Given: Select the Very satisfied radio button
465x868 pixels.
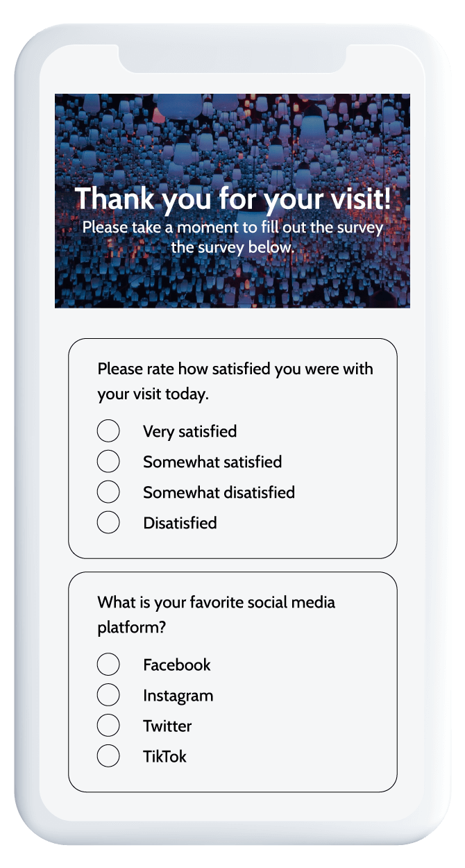Looking at the screenshot, I should coord(108,431).
